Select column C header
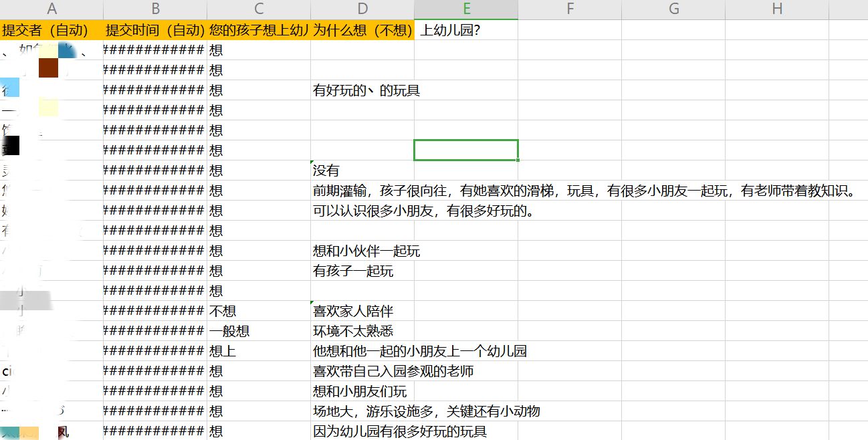Image resolution: width=868 pixels, height=440 pixels. tap(259, 9)
